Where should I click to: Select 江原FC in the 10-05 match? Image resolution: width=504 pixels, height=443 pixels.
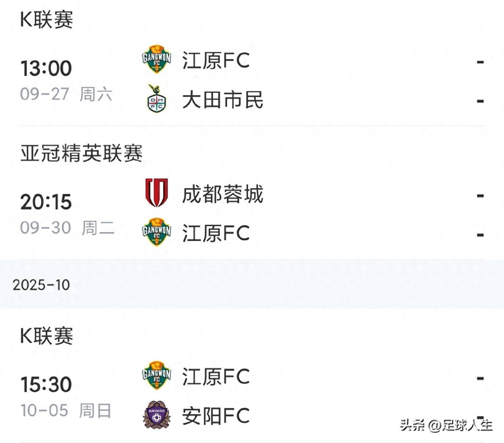point(216,377)
